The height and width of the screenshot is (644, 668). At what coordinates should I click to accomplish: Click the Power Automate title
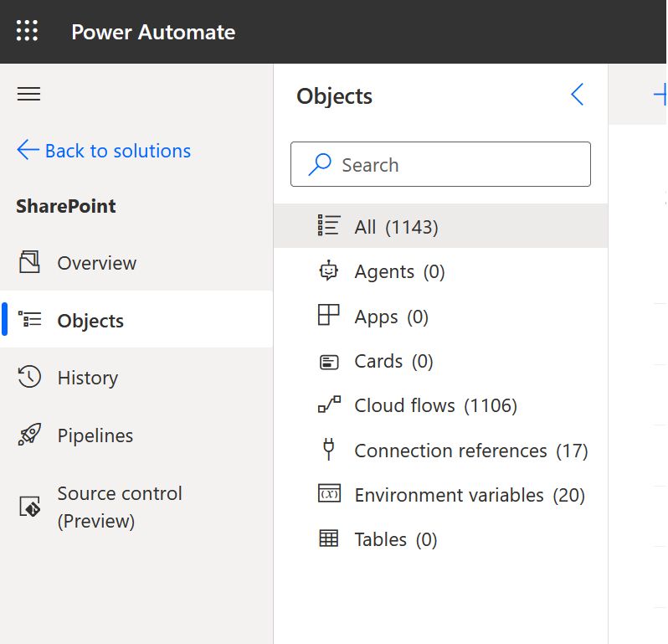pyautogui.click(x=153, y=32)
